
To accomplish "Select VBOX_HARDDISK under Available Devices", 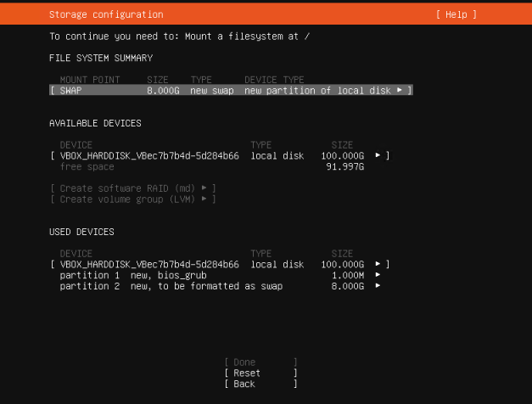I will (220, 156).
